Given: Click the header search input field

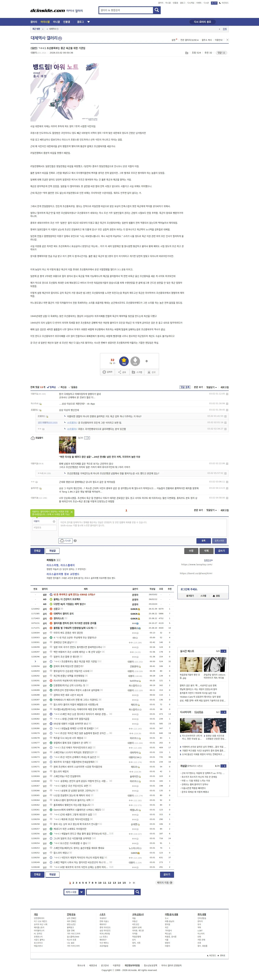Looking at the screenshot, I should point(126,10).
